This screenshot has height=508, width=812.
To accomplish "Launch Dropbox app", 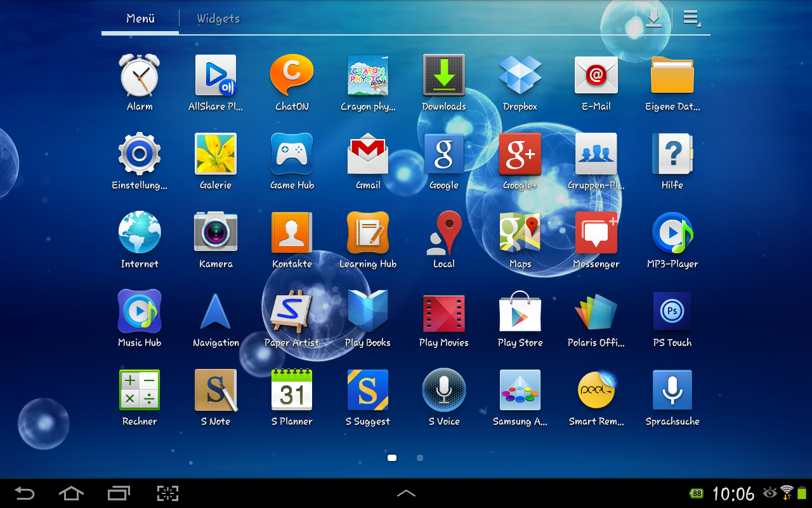I will 520,76.
